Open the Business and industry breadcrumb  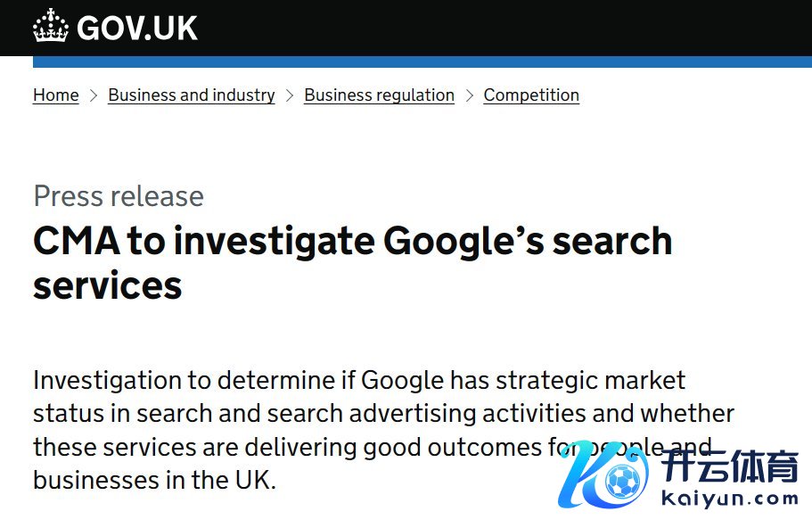[x=191, y=95]
